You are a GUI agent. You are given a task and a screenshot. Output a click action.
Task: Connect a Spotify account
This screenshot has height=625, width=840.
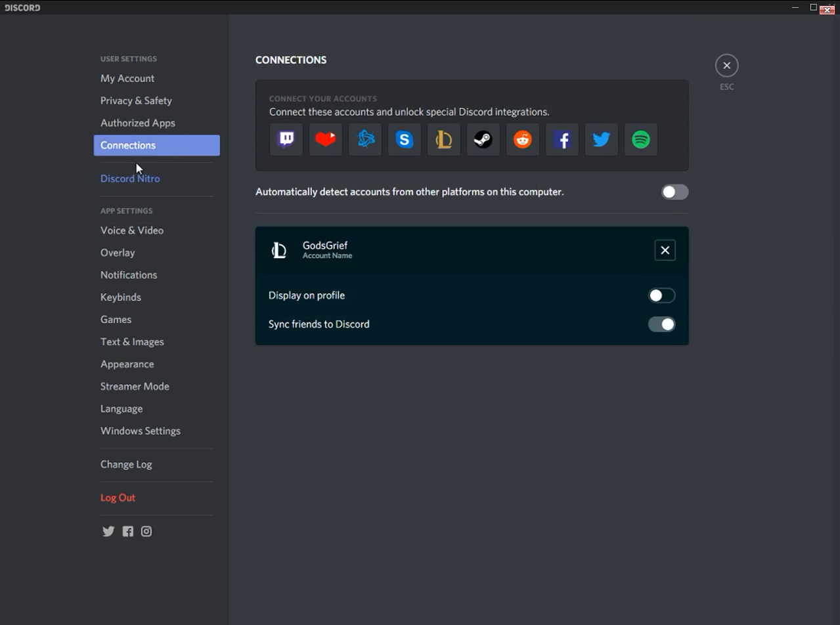point(640,139)
